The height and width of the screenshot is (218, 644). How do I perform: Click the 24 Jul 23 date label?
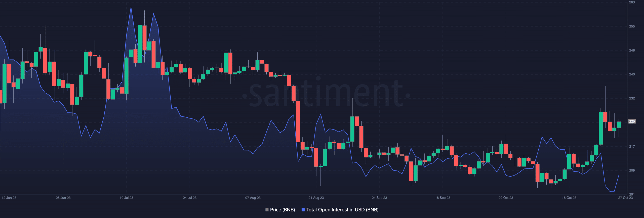pos(190,198)
